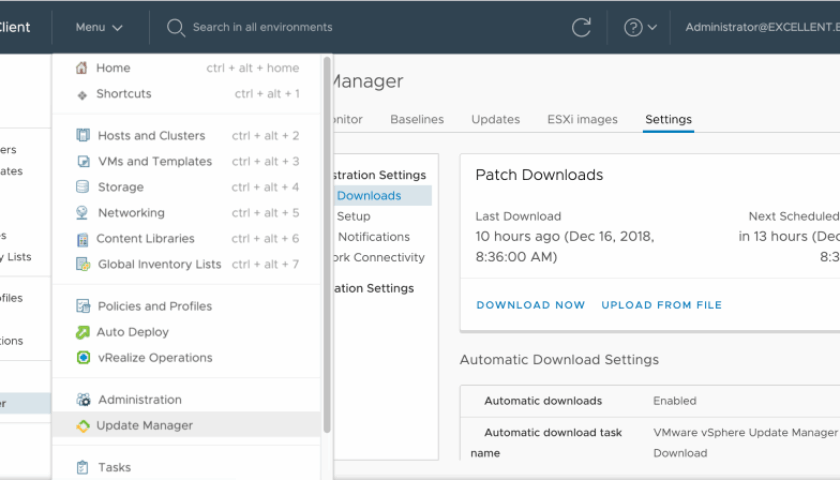Switch to the Updates tab
The image size is (840, 480).
[496, 119]
